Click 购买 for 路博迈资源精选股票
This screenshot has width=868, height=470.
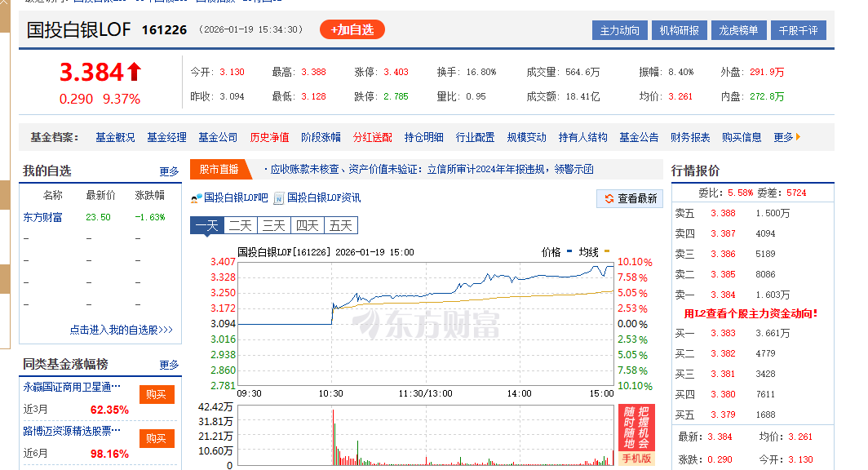pos(157,438)
